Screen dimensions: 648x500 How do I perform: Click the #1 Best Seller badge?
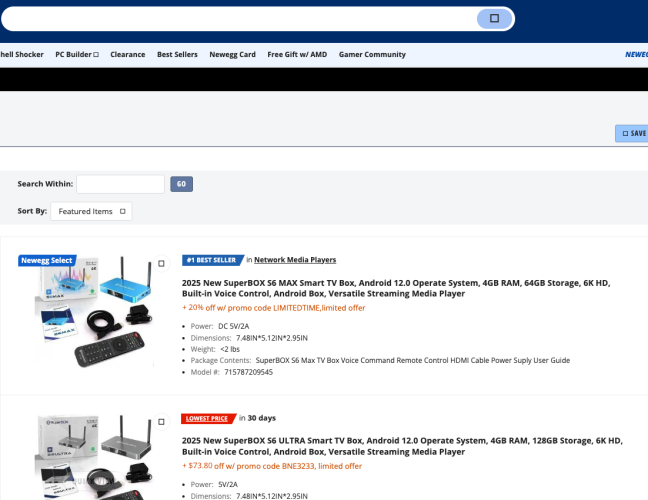tap(212, 260)
